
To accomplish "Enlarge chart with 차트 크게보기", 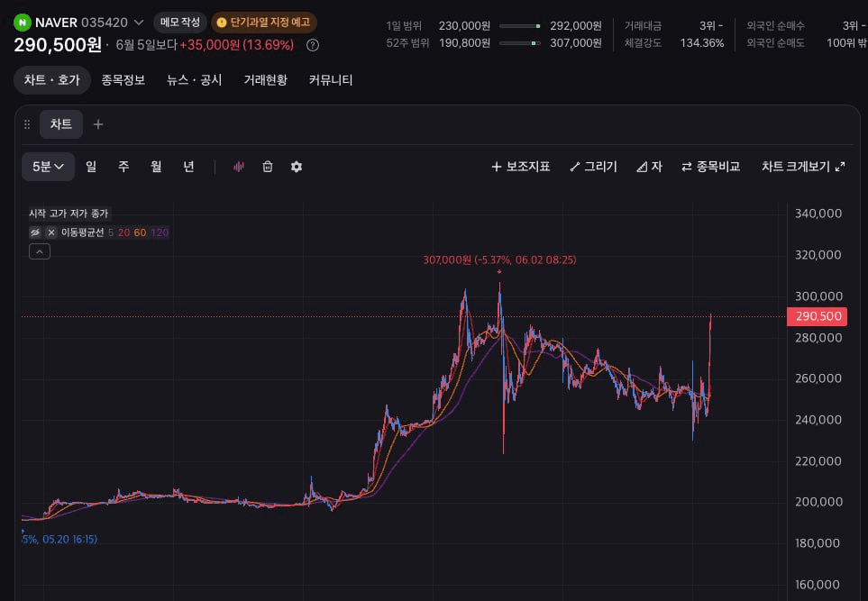I will coord(803,167).
